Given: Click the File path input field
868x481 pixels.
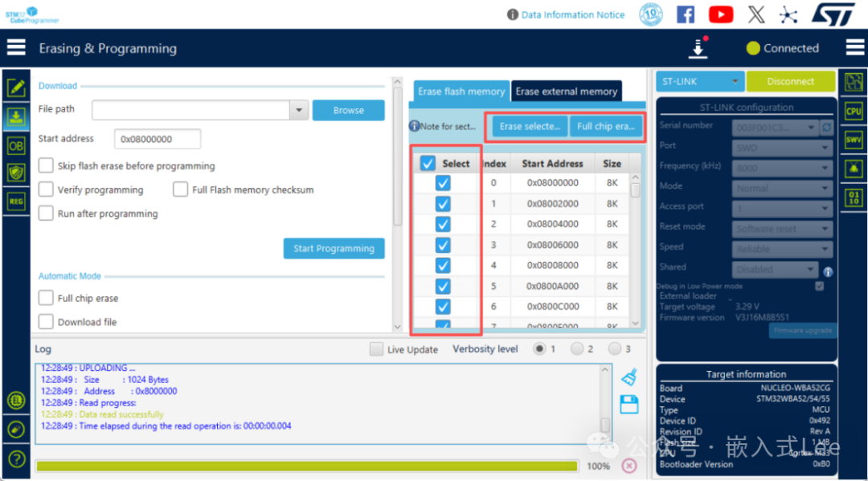Looking at the screenshot, I should pos(191,110).
